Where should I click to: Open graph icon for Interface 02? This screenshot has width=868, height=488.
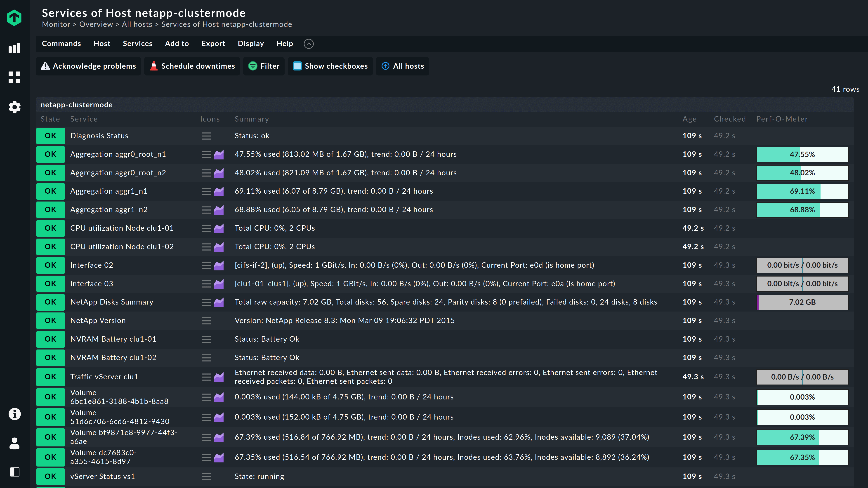coord(219,265)
